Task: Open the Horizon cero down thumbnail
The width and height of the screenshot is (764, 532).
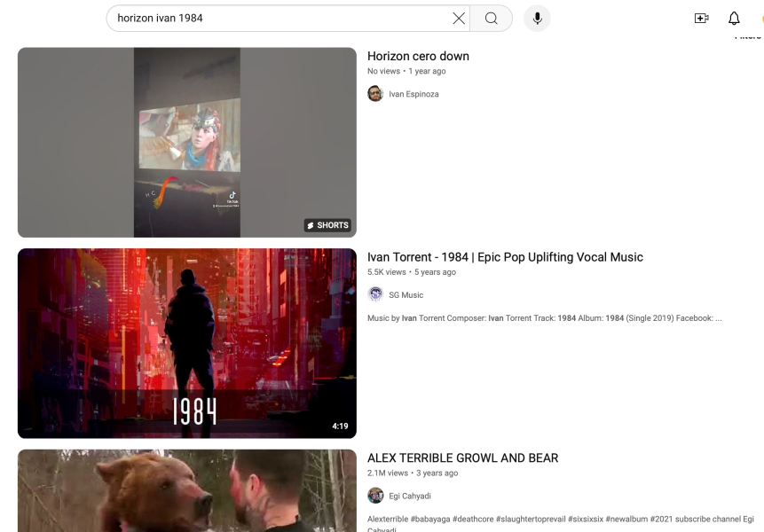Action: coord(187,142)
